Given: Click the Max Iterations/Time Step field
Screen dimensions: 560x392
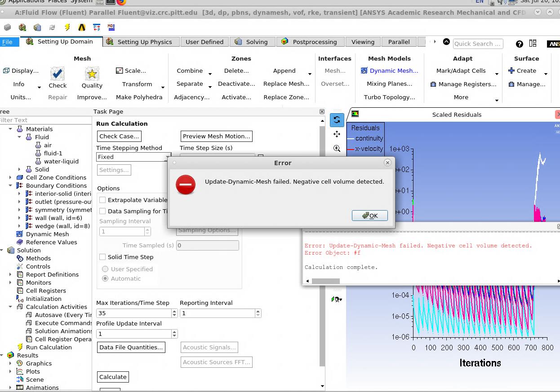Looking at the screenshot, I should point(134,313).
